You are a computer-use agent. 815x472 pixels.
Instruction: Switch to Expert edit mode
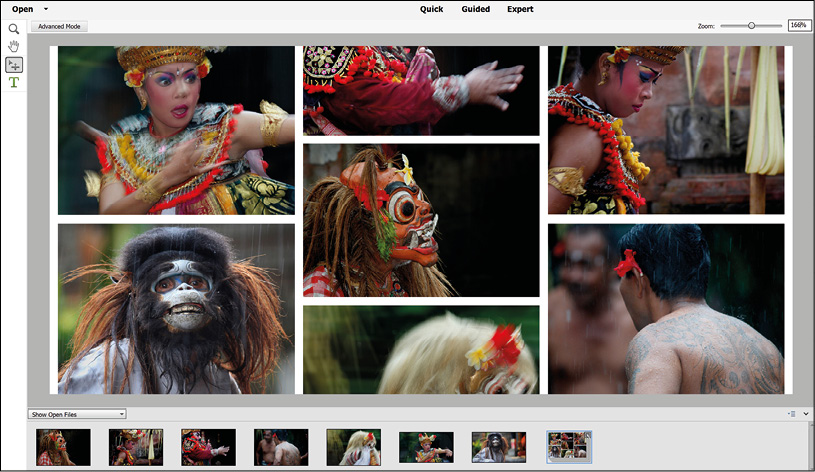click(x=520, y=9)
